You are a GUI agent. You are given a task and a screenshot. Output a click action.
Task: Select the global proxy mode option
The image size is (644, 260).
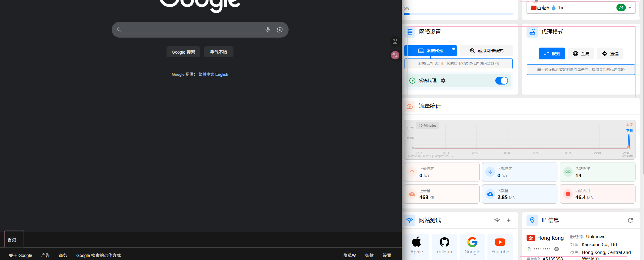(581, 54)
